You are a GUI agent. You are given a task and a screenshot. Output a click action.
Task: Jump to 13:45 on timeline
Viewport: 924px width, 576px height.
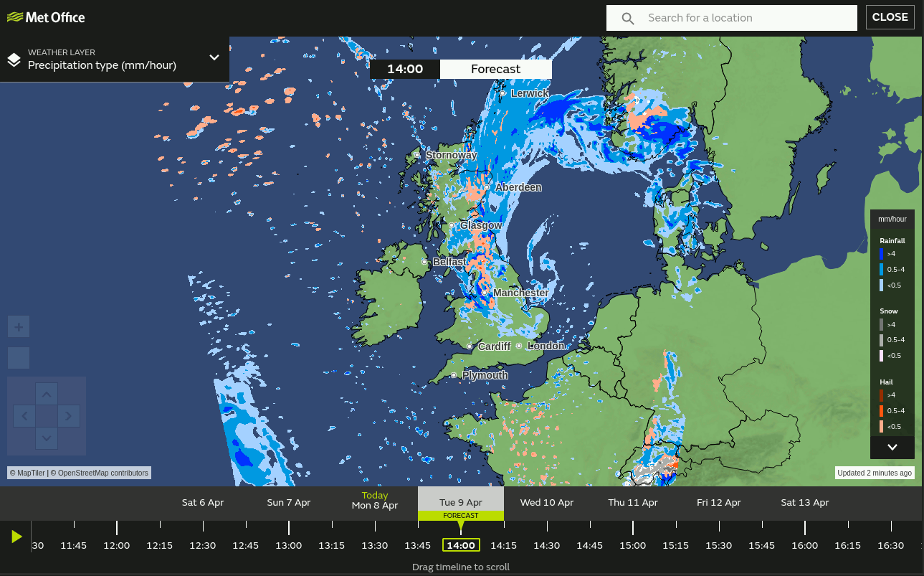click(418, 545)
